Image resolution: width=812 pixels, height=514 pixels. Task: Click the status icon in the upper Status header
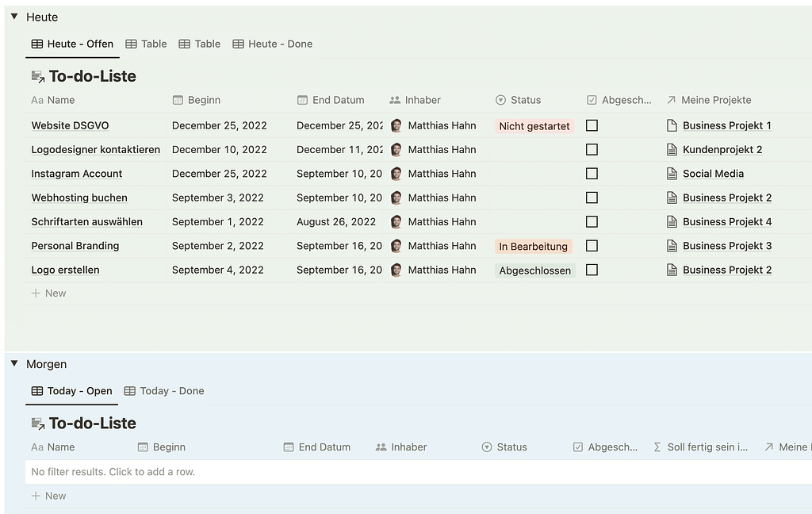[x=500, y=100]
